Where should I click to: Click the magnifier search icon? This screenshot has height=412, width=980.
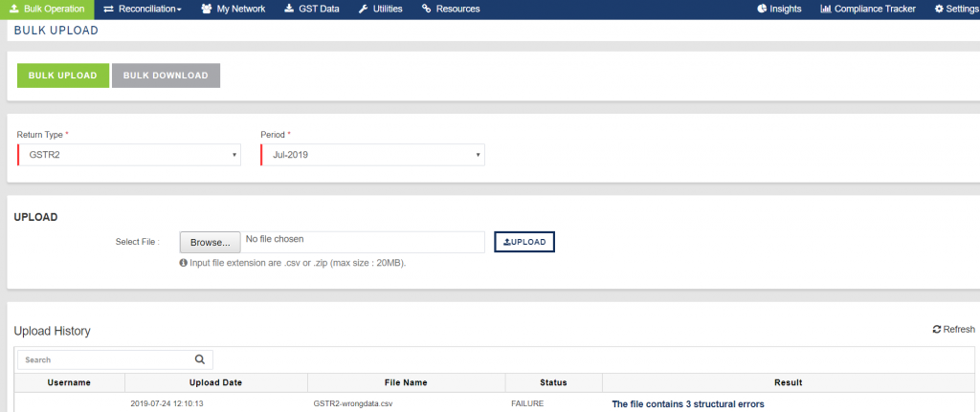click(x=200, y=359)
